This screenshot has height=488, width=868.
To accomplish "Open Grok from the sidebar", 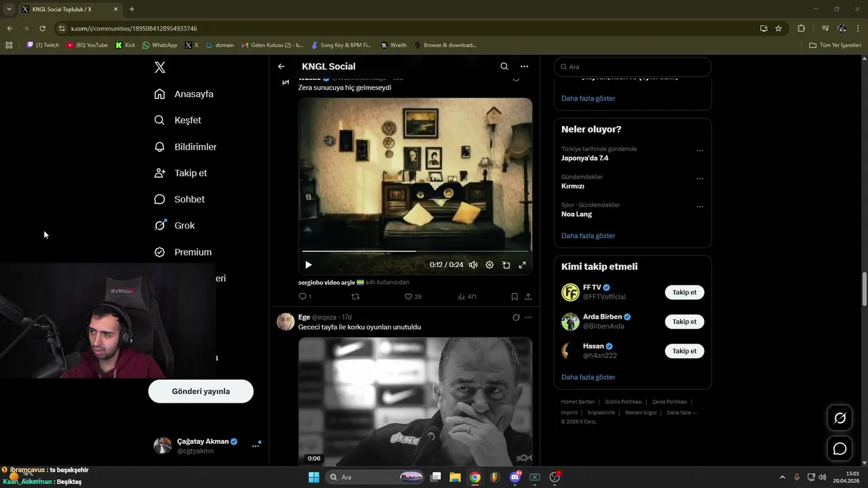I will tap(174, 226).
